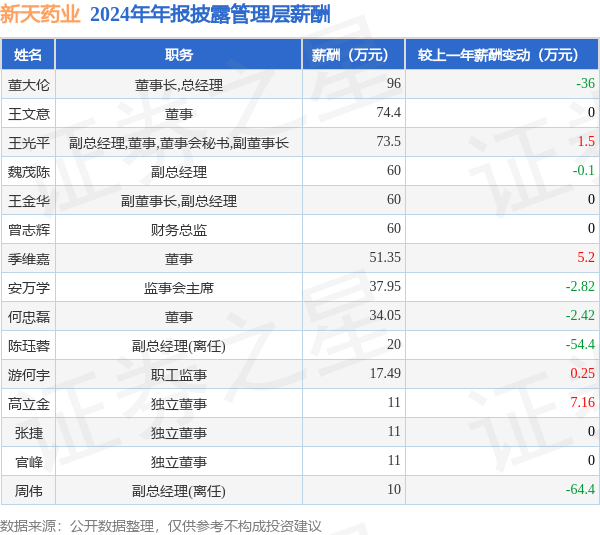Image resolution: width=600 pixels, height=535 pixels.
Task: Click the change value -0.1
Action: pos(584,171)
